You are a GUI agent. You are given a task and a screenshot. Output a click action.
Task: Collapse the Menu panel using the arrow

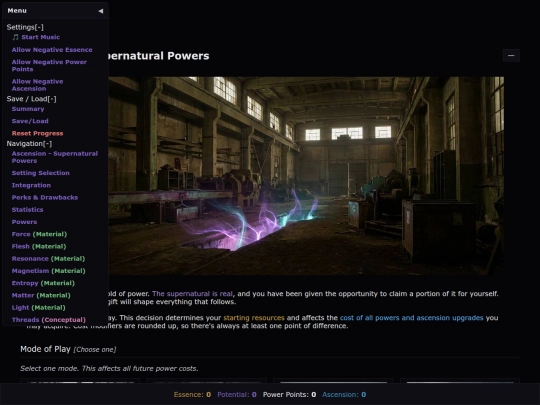101,11
